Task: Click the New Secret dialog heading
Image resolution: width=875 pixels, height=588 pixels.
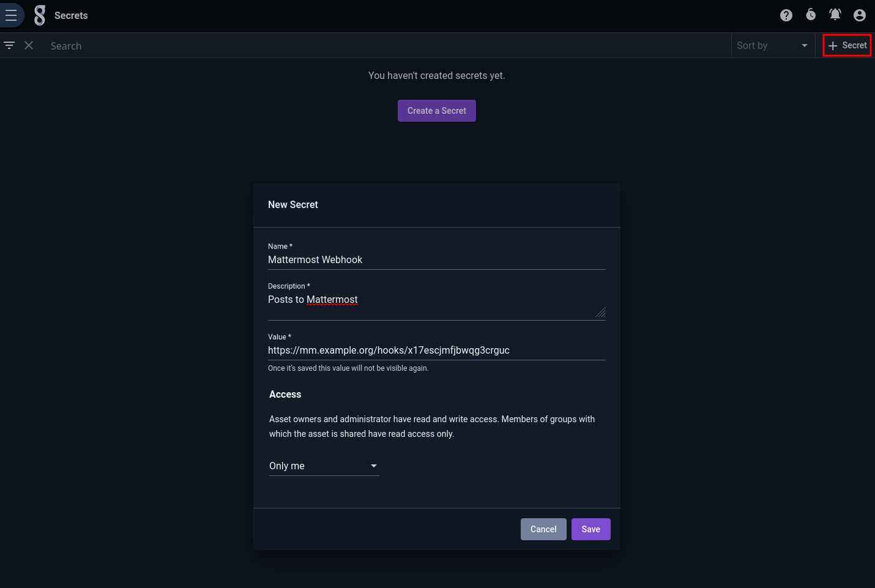Action: pos(293,205)
